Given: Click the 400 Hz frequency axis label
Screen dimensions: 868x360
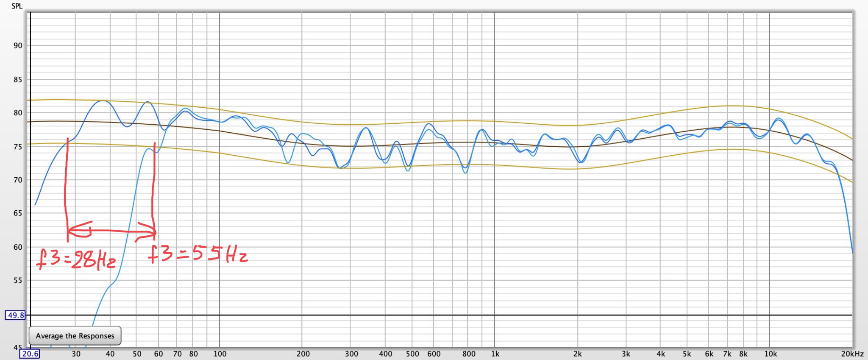Looking at the screenshot, I should click(386, 354).
